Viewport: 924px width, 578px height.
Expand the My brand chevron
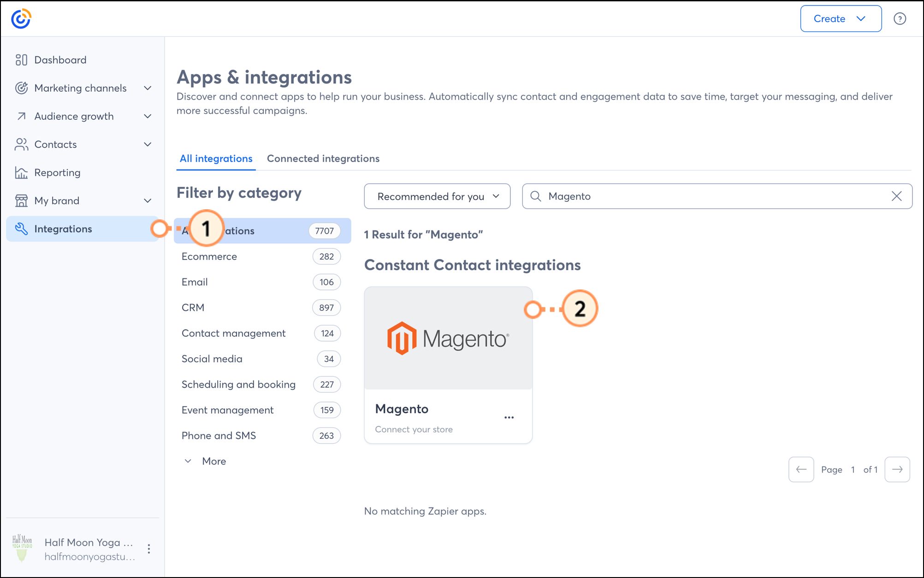click(x=148, y=201)
